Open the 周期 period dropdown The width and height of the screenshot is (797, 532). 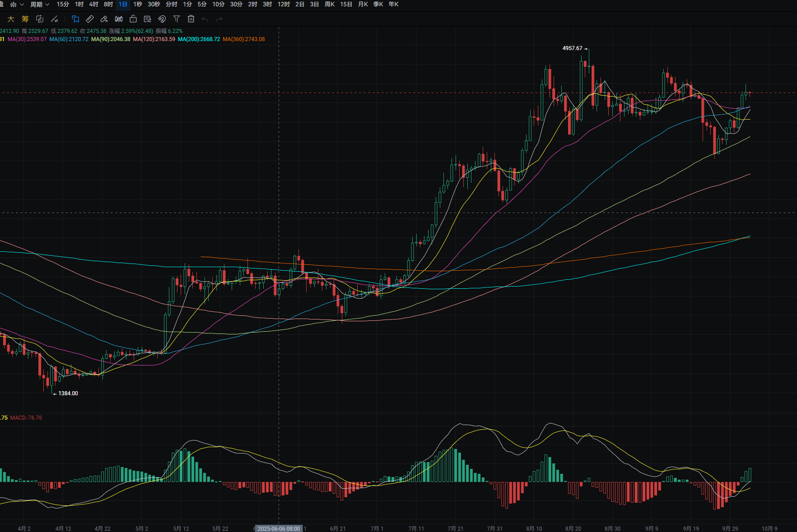click(40, 5)
